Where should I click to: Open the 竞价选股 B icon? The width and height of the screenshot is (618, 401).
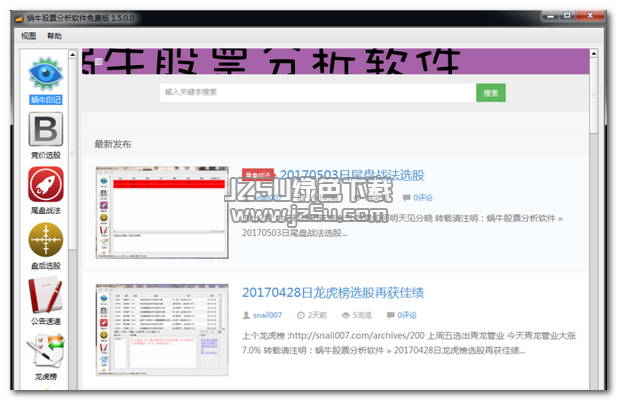[46, 129]
